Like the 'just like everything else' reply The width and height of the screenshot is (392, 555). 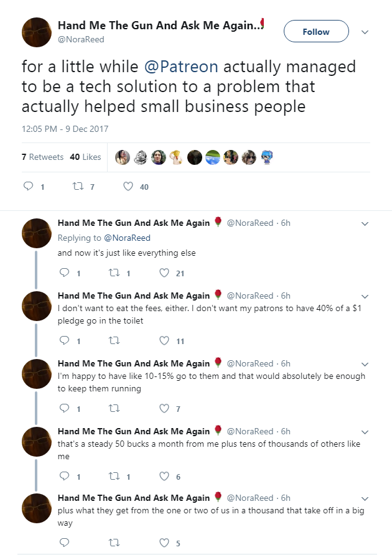click(164, 273)
